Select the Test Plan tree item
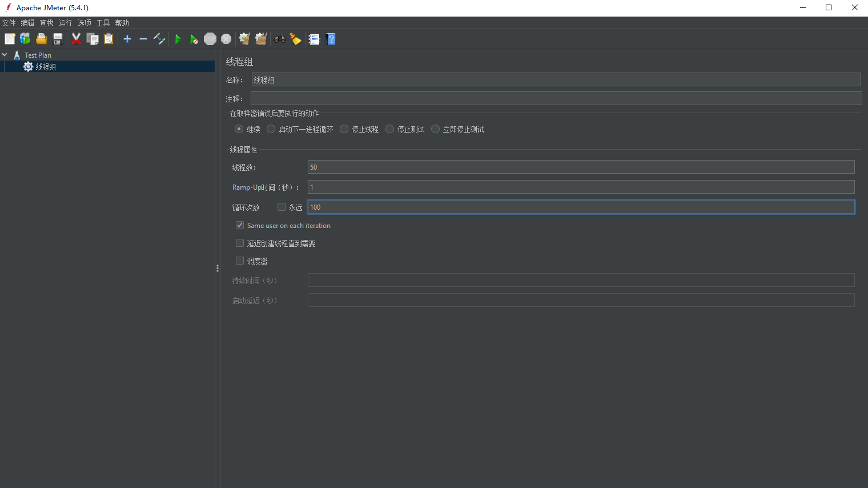The image size is (868, 488). [38, 55]
